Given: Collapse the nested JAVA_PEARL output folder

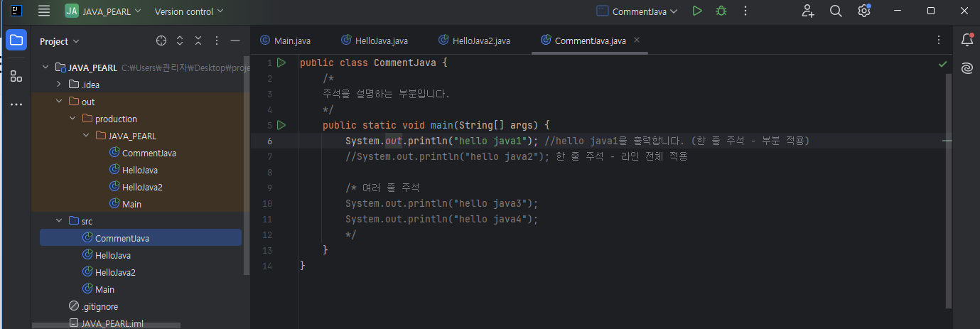Looking at the screenshot, I should [x=86, y=136].
